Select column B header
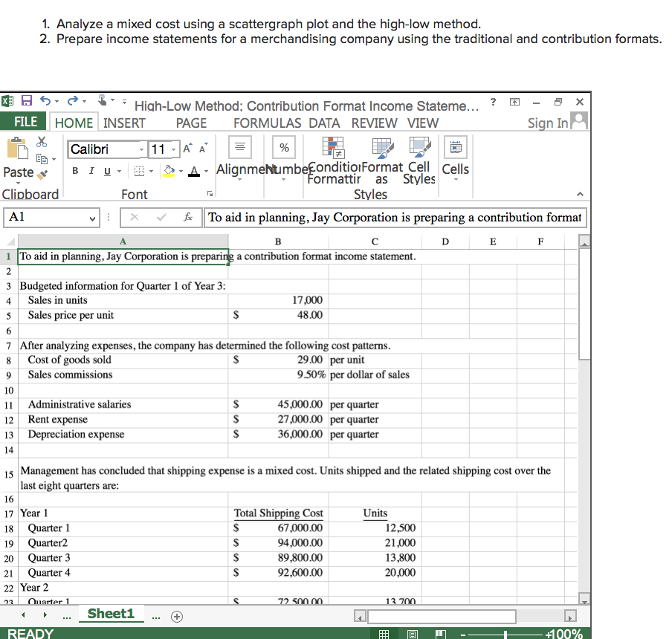Viewport: 672px width, 639px height. pyautogui.click(x=278, y=241)
